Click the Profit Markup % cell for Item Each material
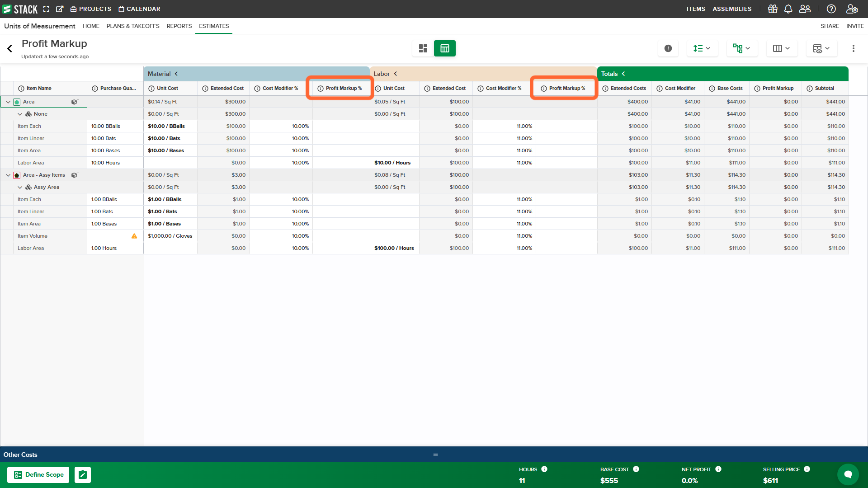The image size is (868, 488). coord(341,126)
